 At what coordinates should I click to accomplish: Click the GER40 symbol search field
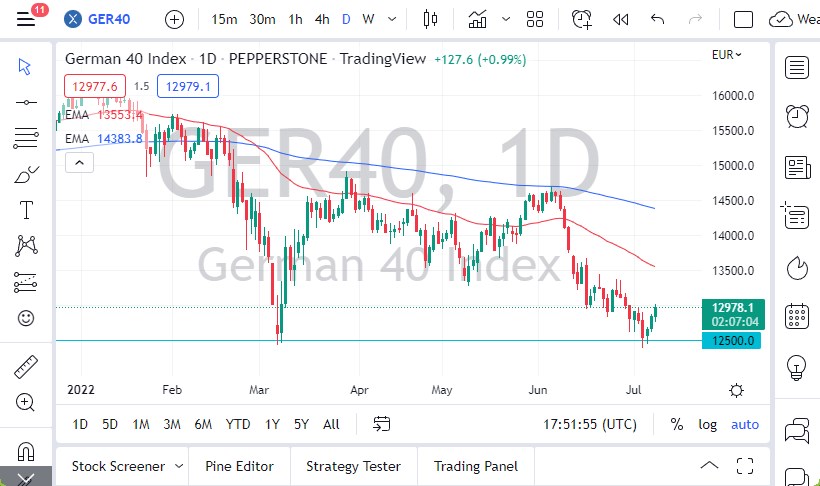pos(110,19)
